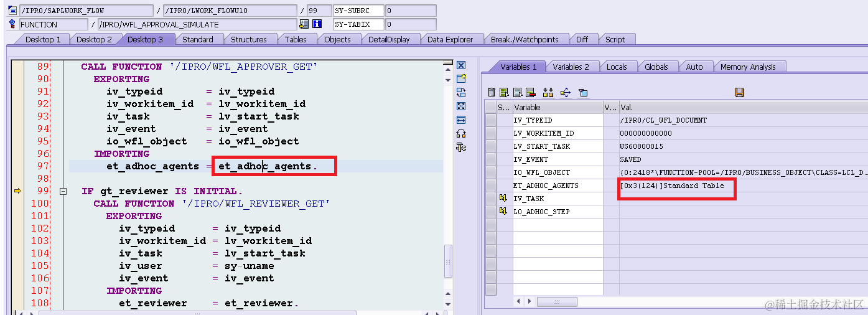
Task: Click the value WS60800015
Action: tap(641, 146)
